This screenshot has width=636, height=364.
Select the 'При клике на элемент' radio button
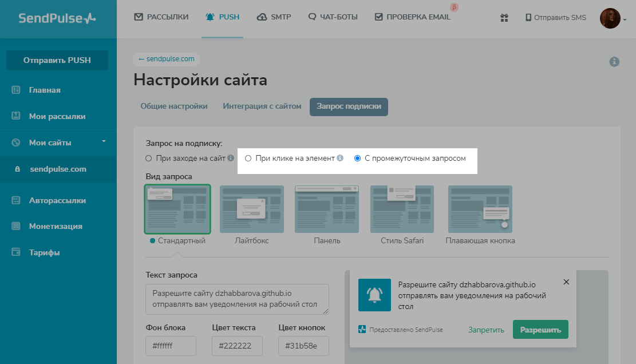(x=248, y=158)
